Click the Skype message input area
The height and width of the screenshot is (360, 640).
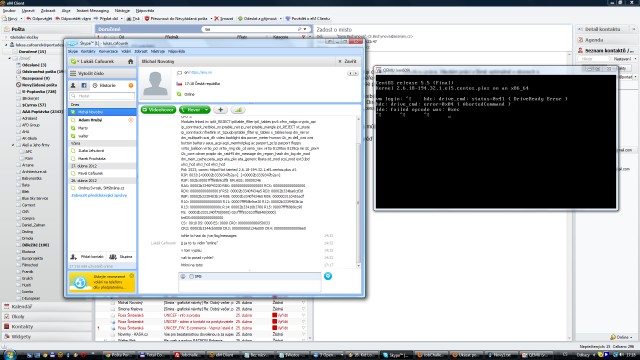pyautogui.click(x=250, y=286)
